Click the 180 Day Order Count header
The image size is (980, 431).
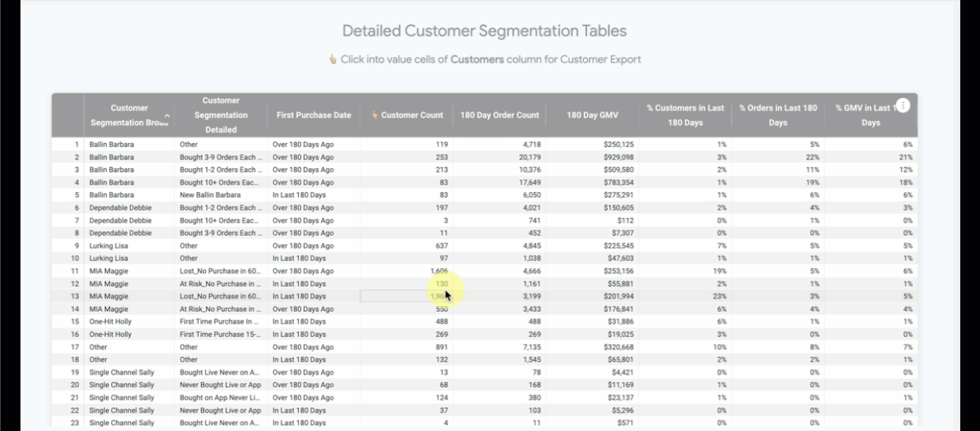[500, 115]
